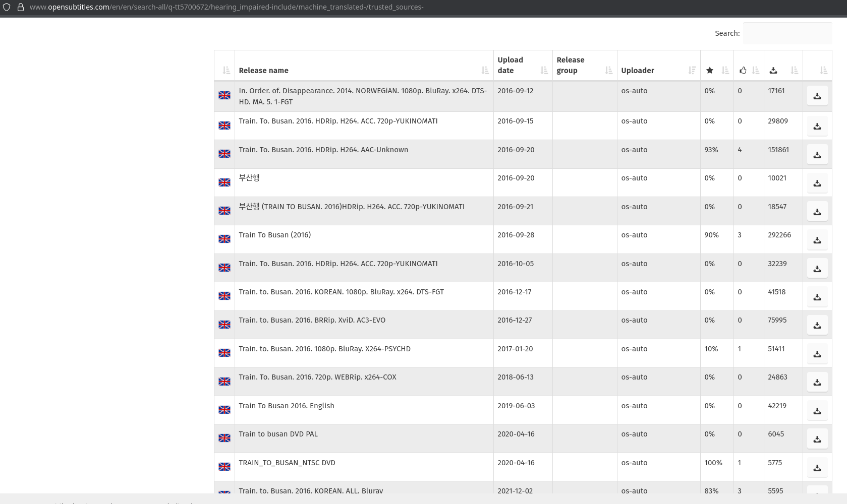Sort table by thumbs-up votes column
This screenshot has width=847, height=504.
pyautogui.click(x=749, y=66)
